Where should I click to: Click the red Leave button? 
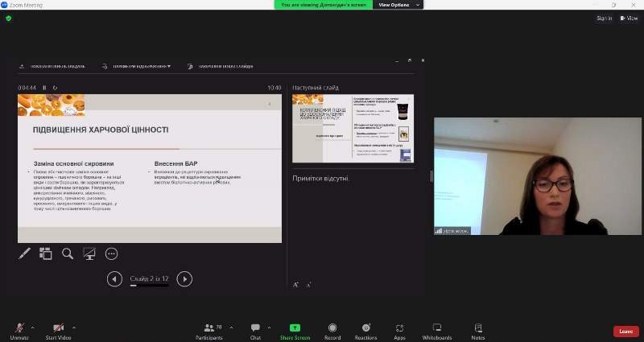[625, 331]
